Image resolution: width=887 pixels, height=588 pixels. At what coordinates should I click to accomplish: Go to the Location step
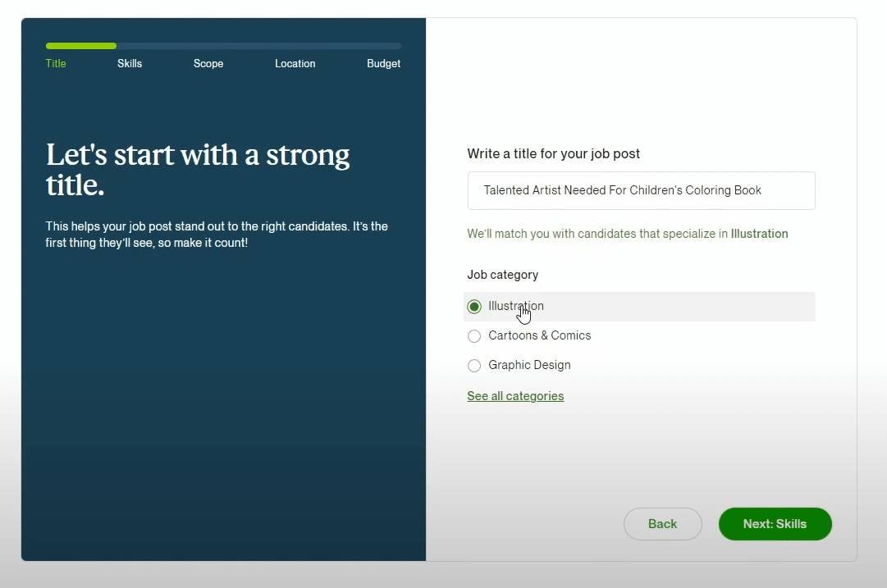295,63
